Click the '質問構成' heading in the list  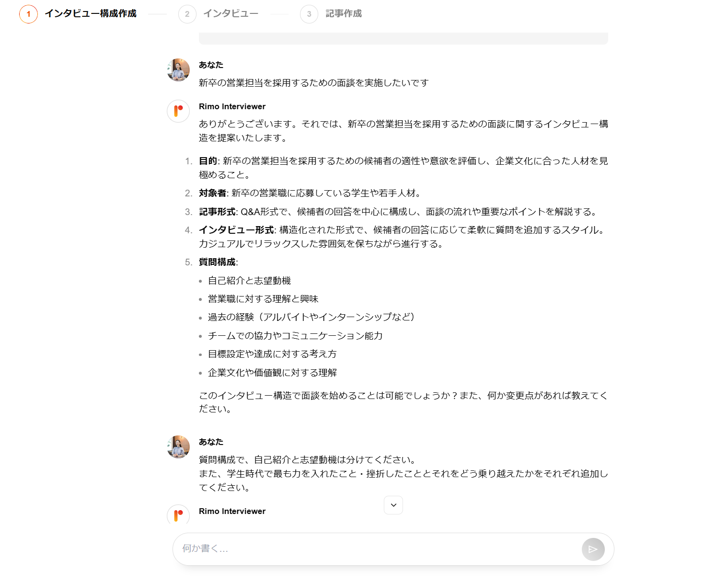217,262
